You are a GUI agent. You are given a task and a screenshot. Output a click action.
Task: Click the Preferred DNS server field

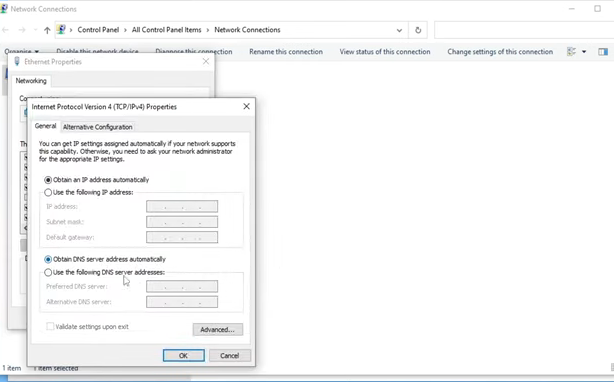[x=182, y=286]
